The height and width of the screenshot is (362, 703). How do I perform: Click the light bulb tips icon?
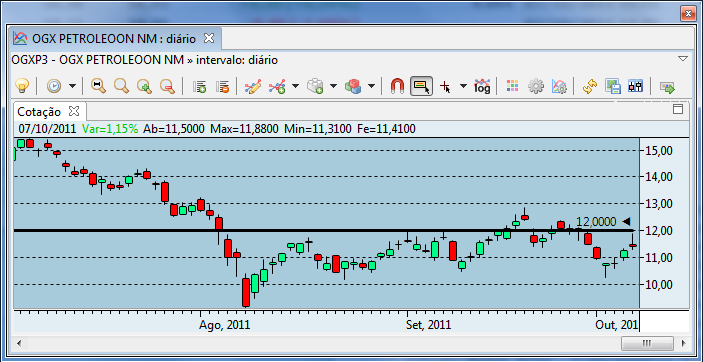(22, 85)
